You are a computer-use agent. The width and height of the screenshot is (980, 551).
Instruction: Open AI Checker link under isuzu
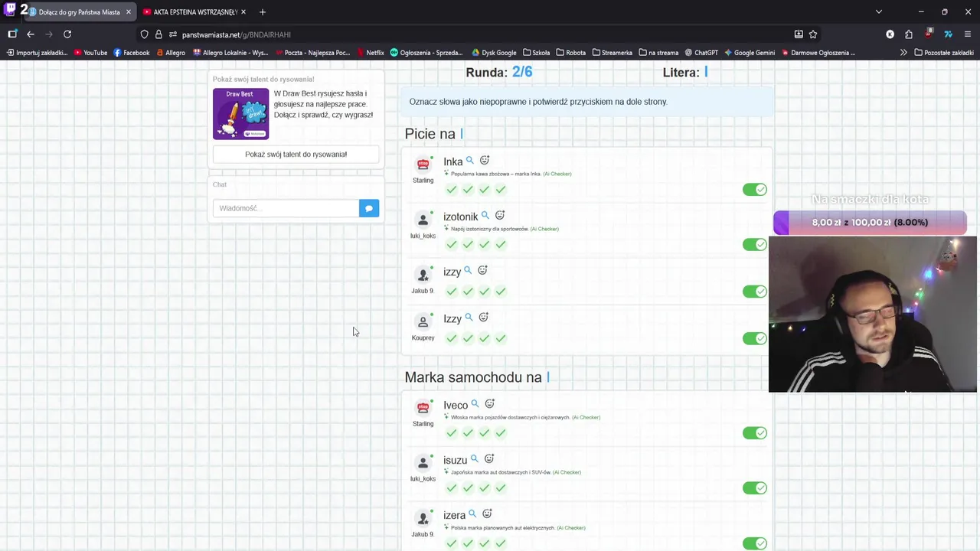pyautogui.click(x=567, y=472)
